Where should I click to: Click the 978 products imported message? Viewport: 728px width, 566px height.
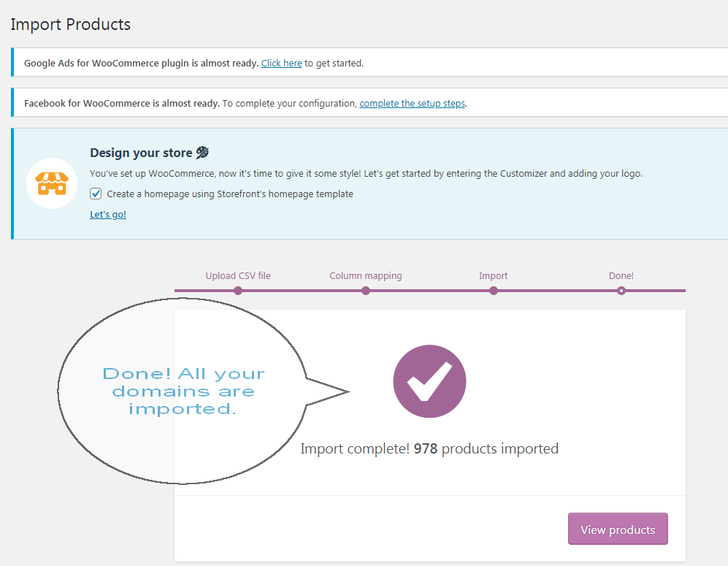pyautogui.click(x=429, y=449)
